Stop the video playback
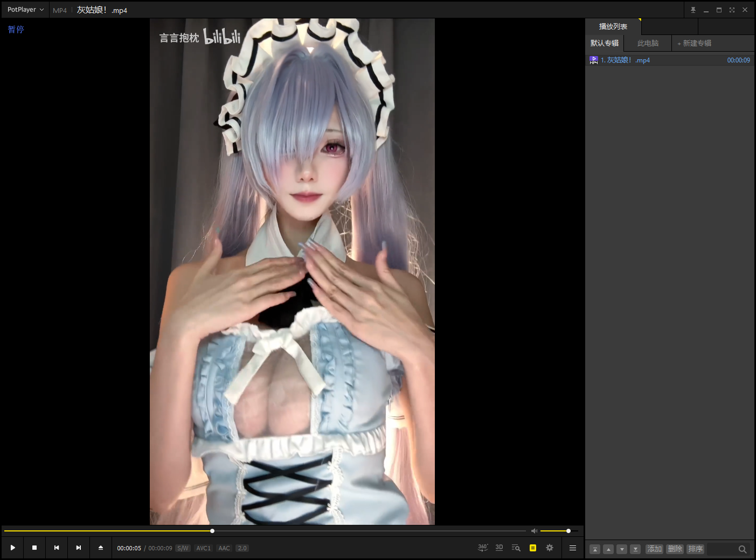Image resolution: width=756 pixels, height=560 pixels. coord(34,548)
